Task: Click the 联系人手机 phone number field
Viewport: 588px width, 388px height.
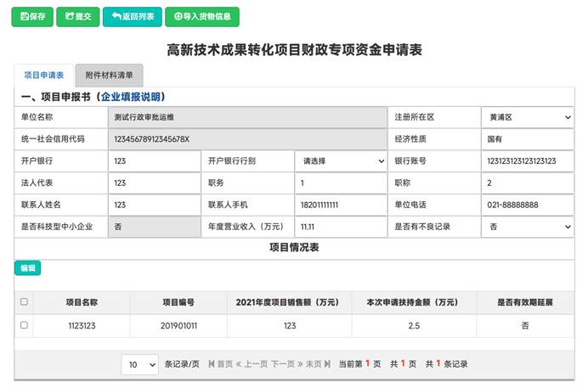Action: tap(341, 205)
